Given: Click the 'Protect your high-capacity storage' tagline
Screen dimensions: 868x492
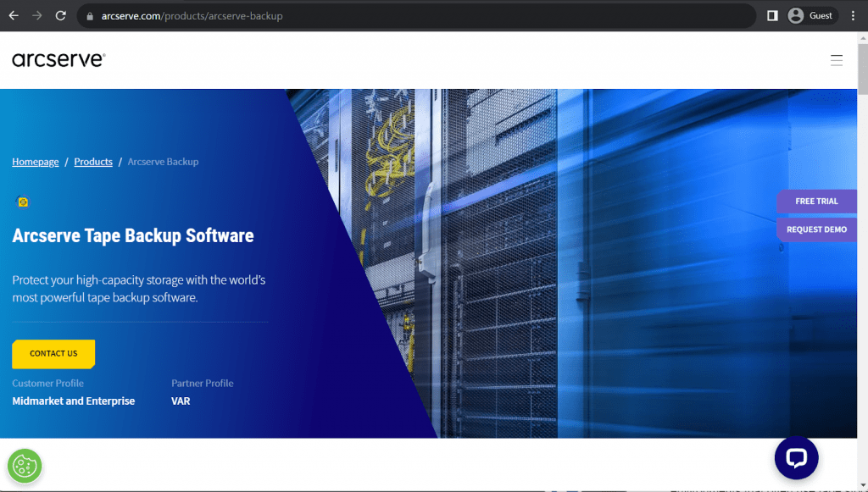Looking at the screenshot, I should 139,289.
